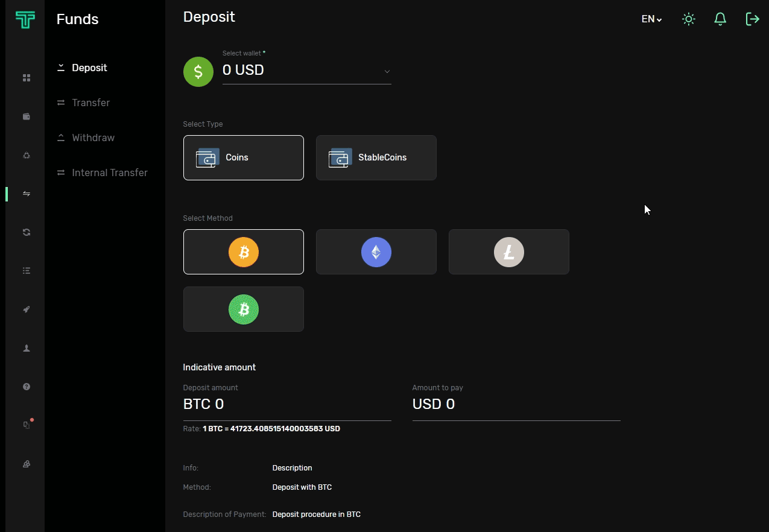Click the Deposit amount BTC field
This screenshot has height=532, width=769.
point(286,404)
